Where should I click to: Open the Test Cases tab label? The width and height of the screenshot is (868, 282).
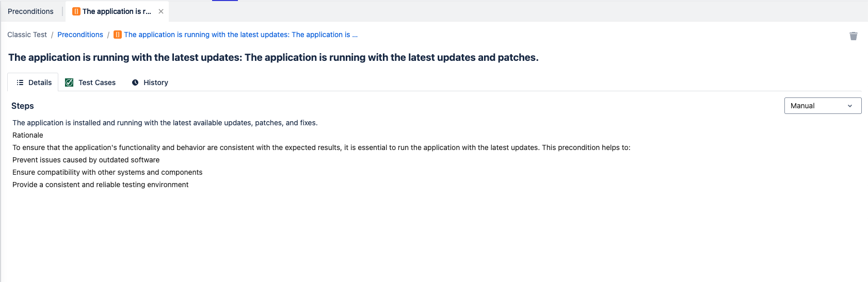[97, 82]
